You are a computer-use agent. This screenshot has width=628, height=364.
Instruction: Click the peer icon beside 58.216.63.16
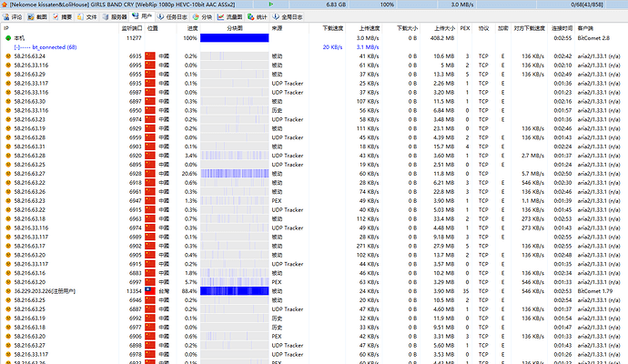(8, 273)
